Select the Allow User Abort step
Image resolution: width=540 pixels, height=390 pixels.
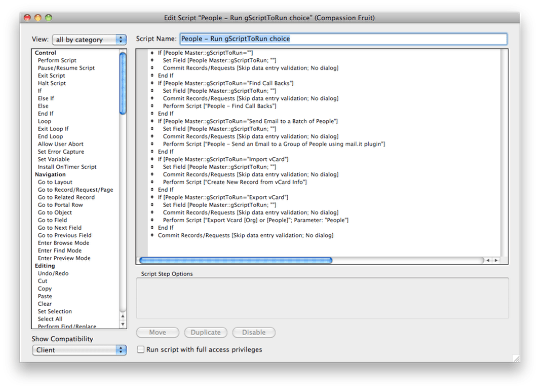[61, 144]
